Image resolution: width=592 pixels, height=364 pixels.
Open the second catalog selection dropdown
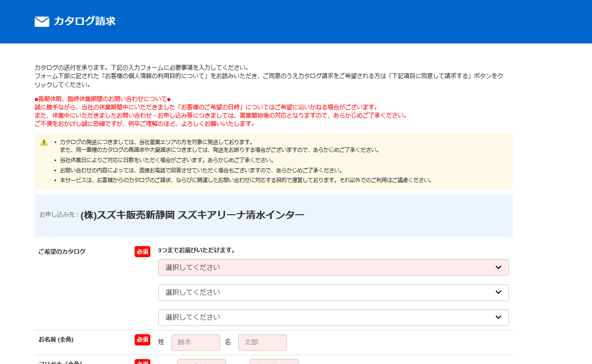coord(333,293)
